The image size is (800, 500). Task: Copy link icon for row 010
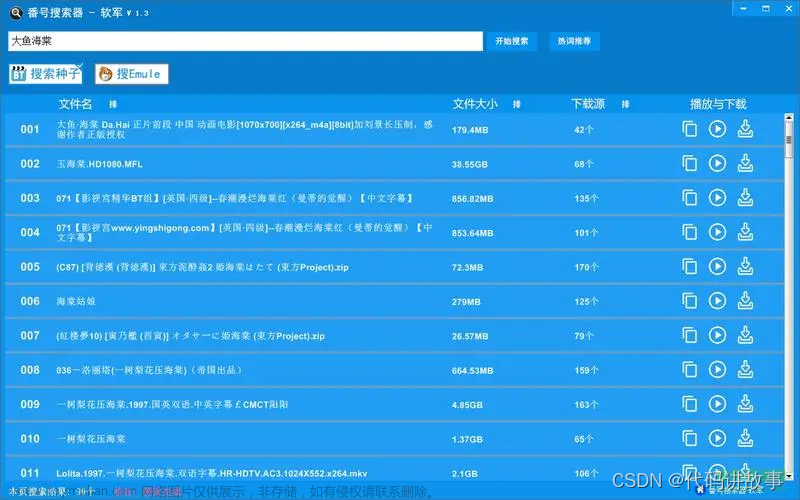[689, 438]
